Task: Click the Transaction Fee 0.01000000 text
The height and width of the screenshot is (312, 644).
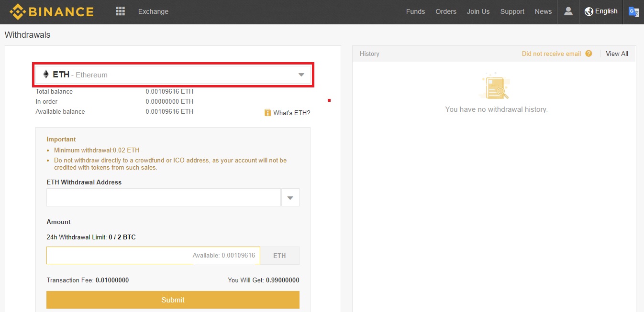Action: click(88, 280)
